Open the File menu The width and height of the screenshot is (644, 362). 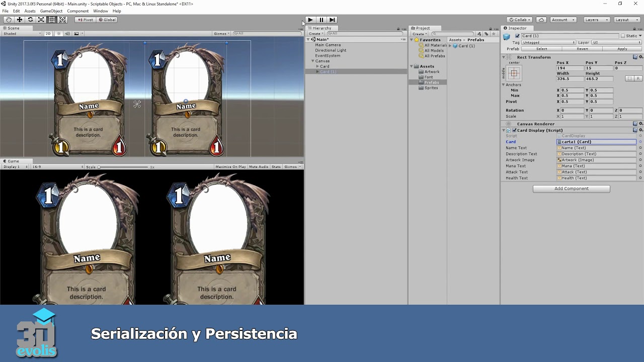click(5, 11)
